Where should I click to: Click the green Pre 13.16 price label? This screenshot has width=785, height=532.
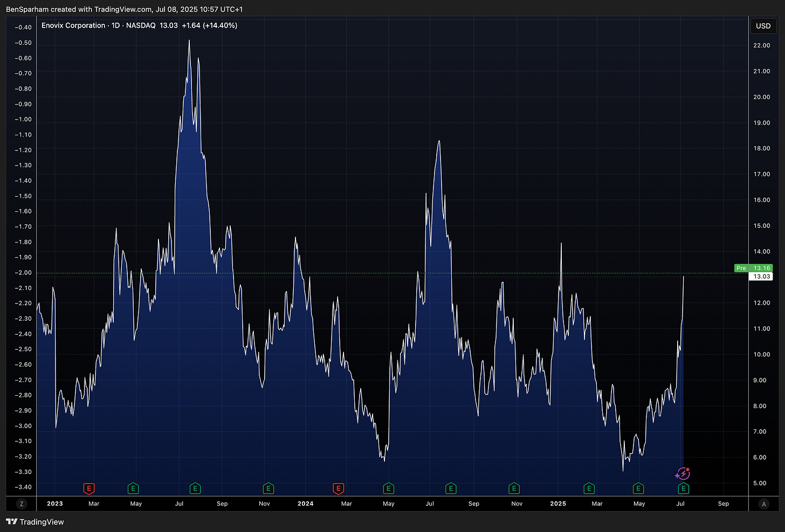[754, 268]
